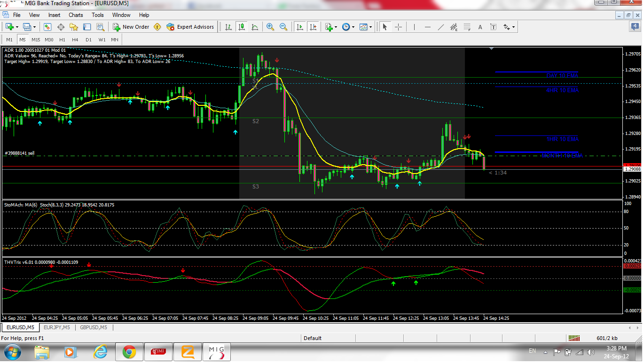The image size is (644, 364).
Task: Expand the Templates dropdown arrow
Action: 370,27
